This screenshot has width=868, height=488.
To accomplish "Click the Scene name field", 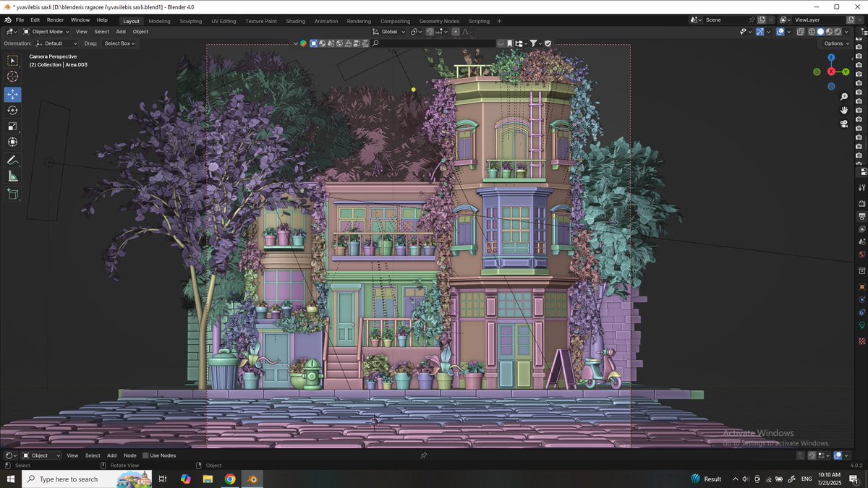I will (x=725, y=20).
